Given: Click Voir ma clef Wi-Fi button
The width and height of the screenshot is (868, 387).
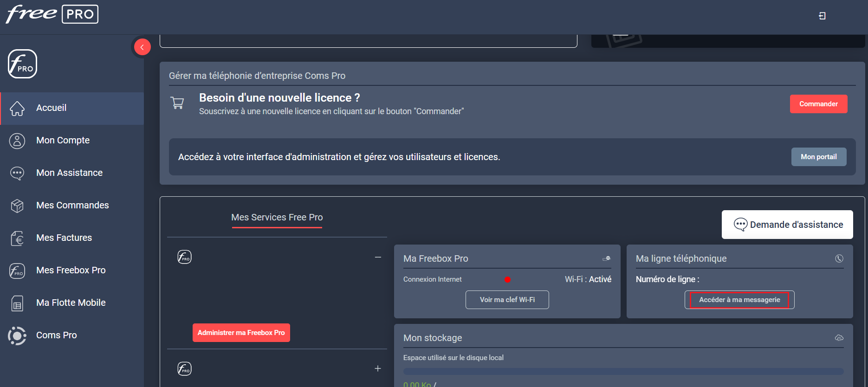Looking at the screenshot, I should tap(507, 300).
